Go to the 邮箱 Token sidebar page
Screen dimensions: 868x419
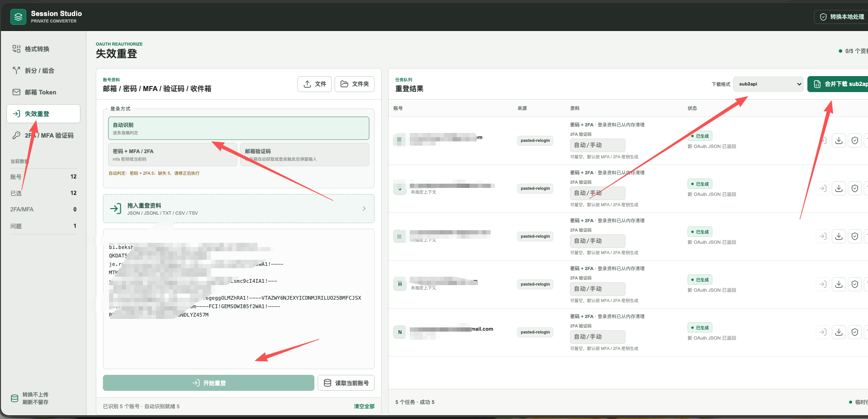coord(43,92)
